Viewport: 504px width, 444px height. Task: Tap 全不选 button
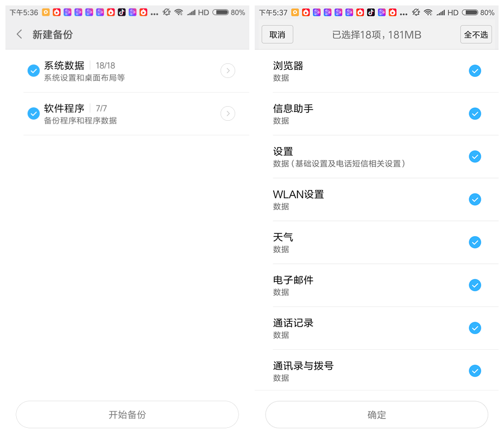coord(476,34)
